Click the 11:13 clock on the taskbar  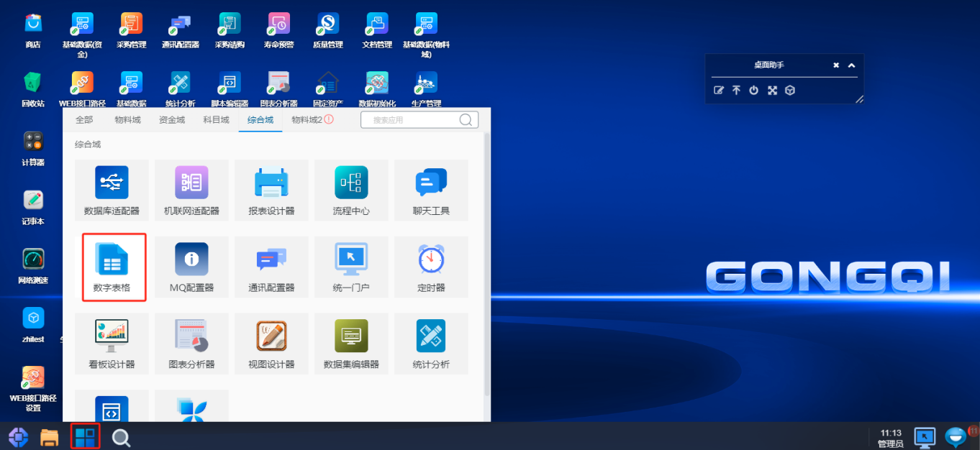point(891,433)
